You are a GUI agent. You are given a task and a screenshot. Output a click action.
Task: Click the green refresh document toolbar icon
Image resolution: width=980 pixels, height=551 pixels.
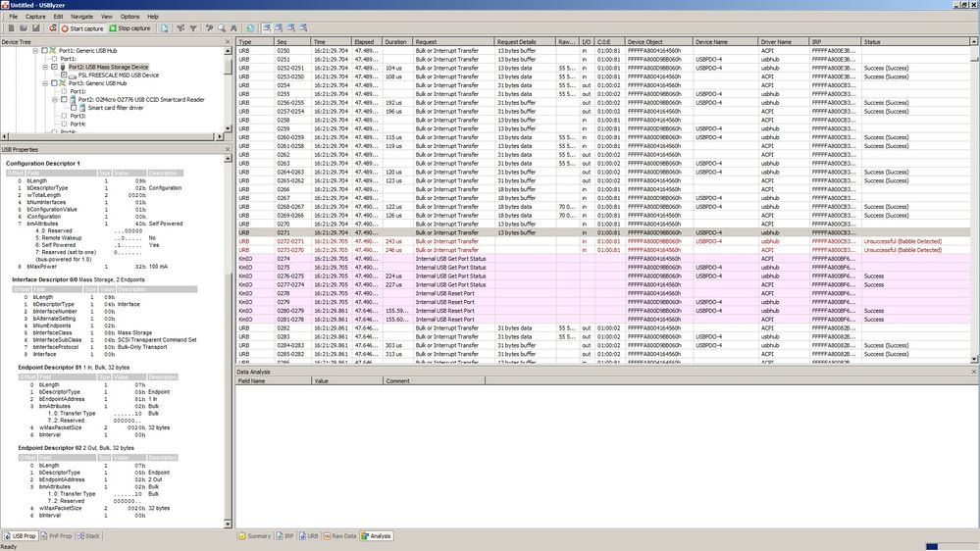pyautogui.click(x=250, y=28)
